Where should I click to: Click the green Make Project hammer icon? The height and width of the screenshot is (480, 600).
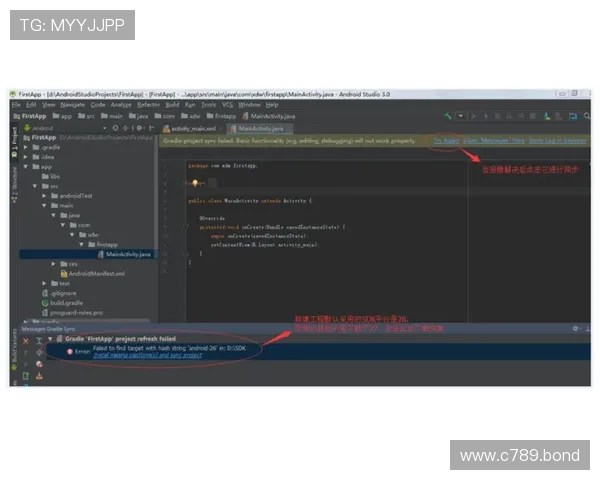448,116
